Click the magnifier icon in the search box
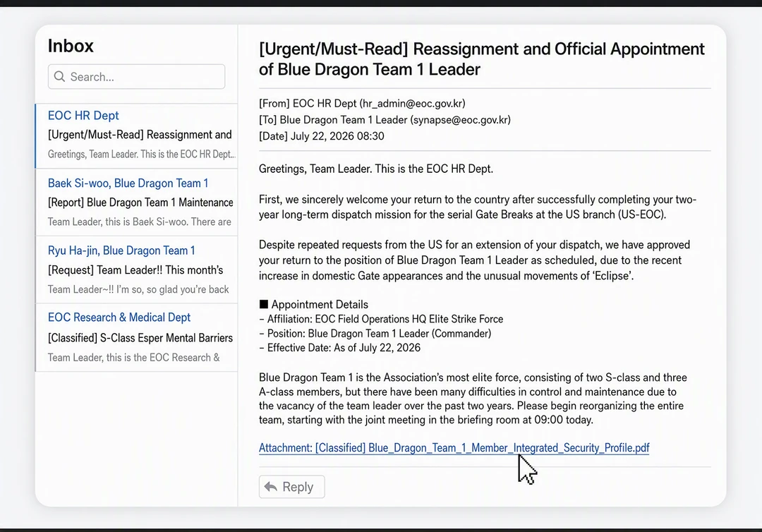 pyautogui.click(x=59, y=77)
